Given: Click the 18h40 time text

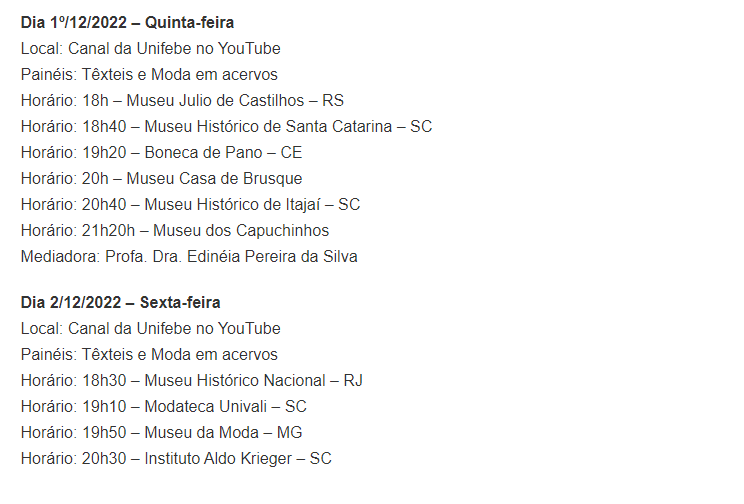Looking at the screenshot, I should click(x=104, y=127).
